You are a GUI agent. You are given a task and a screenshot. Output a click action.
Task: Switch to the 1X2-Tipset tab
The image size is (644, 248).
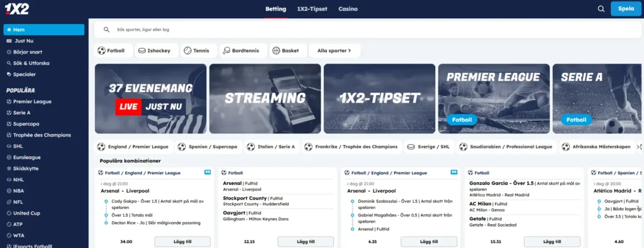click(312, 9)
